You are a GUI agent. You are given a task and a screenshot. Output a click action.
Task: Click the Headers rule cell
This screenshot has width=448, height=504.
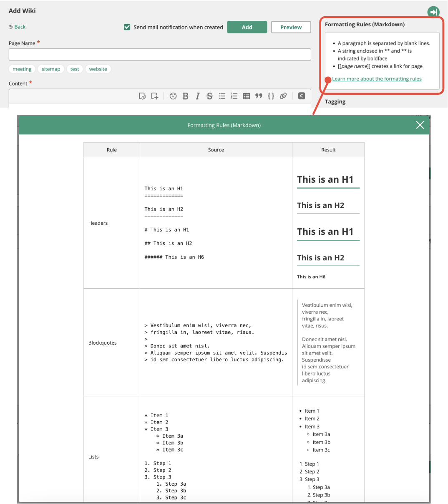[112, 223]
